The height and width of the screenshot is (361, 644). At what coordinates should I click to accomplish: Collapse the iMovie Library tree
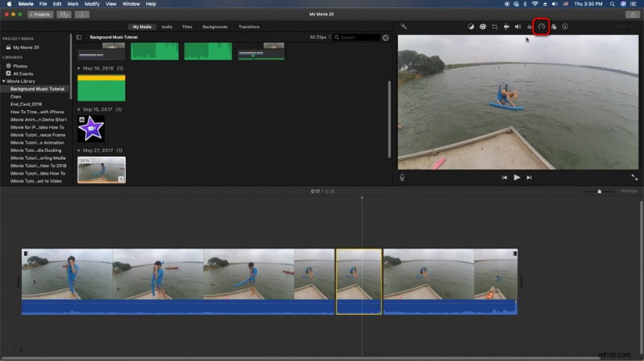(x=4, y=81)
